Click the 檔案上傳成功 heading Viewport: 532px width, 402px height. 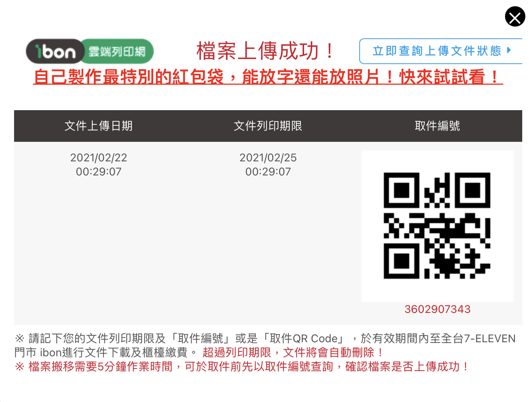[266, 51]
